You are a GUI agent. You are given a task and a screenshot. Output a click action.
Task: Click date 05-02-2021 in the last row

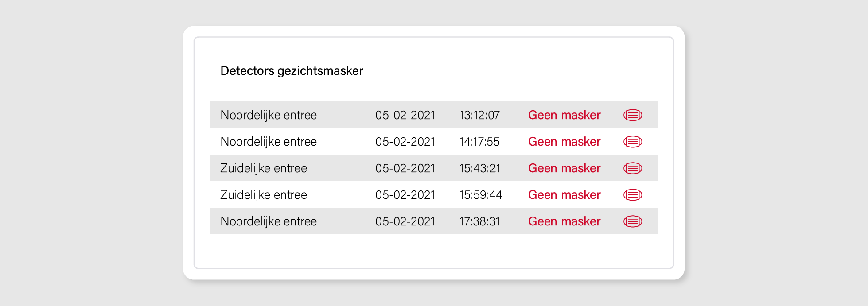click(405, 221)
